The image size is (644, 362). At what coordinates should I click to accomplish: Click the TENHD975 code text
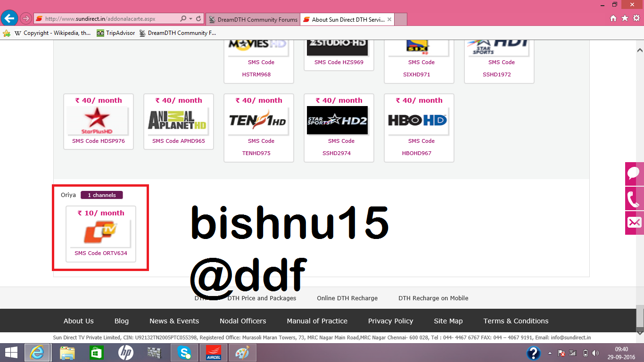256,153
